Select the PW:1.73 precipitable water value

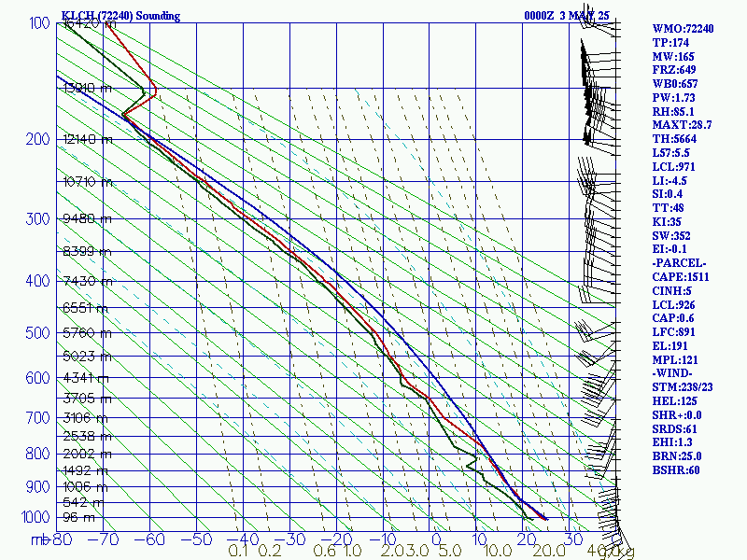coord(673,98)
